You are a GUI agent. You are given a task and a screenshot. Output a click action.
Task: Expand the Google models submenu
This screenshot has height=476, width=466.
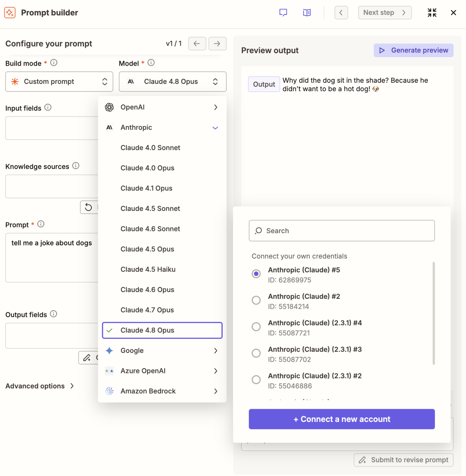pyautogui.click(x=162, y=350)
